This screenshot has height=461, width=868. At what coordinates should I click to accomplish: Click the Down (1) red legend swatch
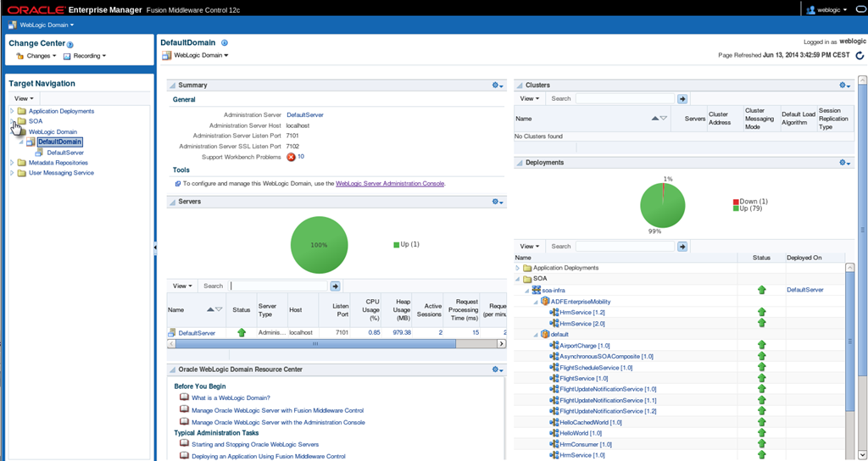pos(736,202)
